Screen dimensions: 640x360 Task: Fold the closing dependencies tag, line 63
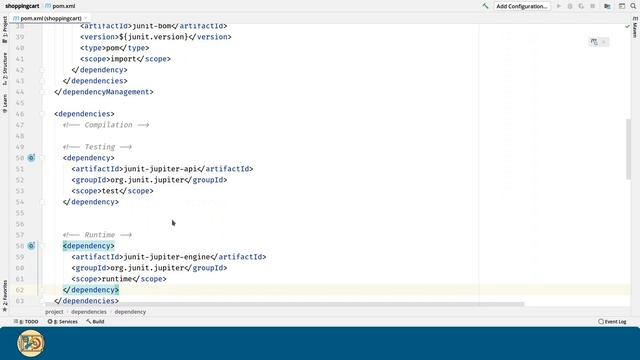(42, 301)
